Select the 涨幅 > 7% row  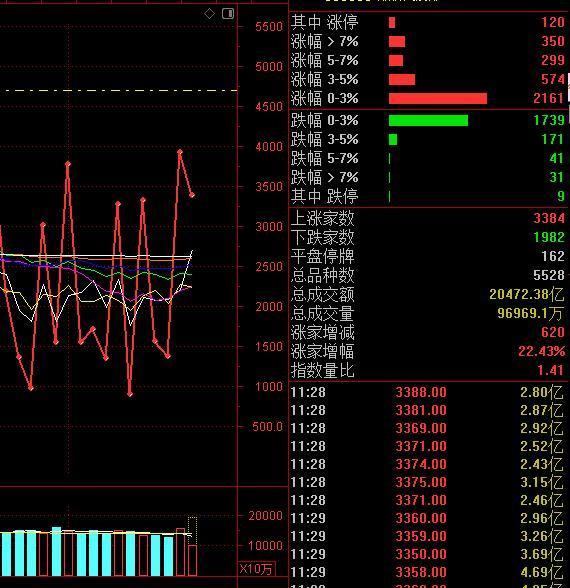[x=428, y=41]
